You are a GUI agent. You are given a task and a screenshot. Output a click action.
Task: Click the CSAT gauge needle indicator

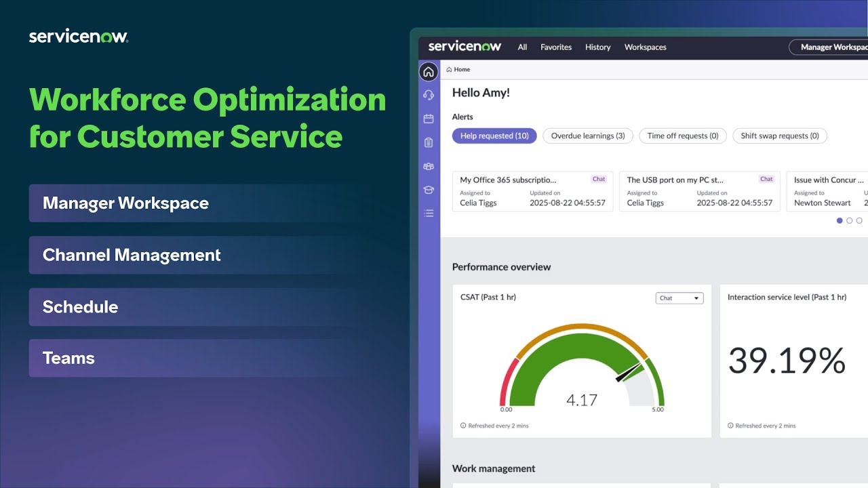coord(627,371)
